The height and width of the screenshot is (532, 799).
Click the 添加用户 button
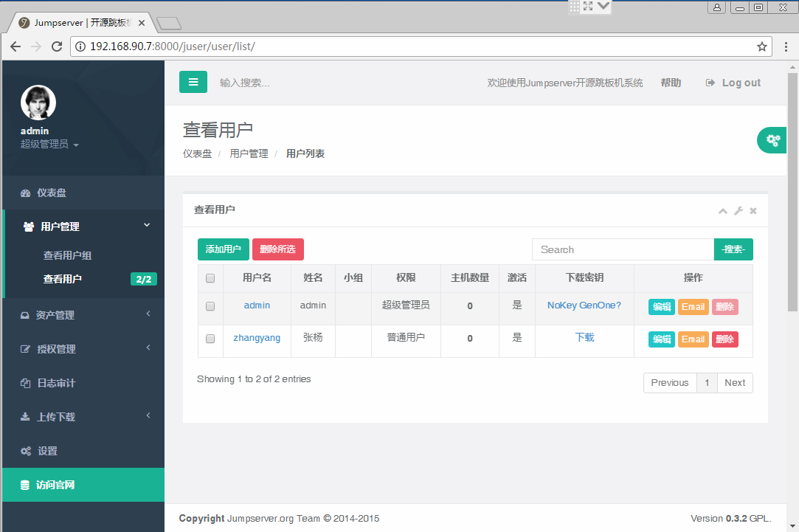click(223, 249)
